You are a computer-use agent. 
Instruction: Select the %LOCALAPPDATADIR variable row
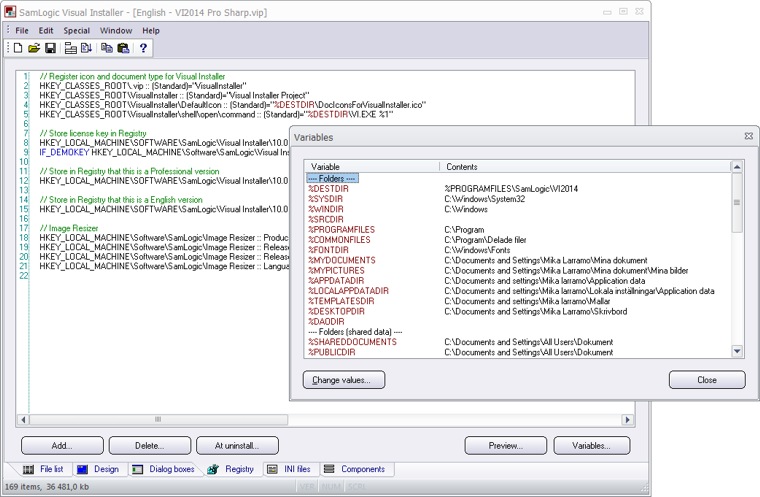(x=519, y=290)
